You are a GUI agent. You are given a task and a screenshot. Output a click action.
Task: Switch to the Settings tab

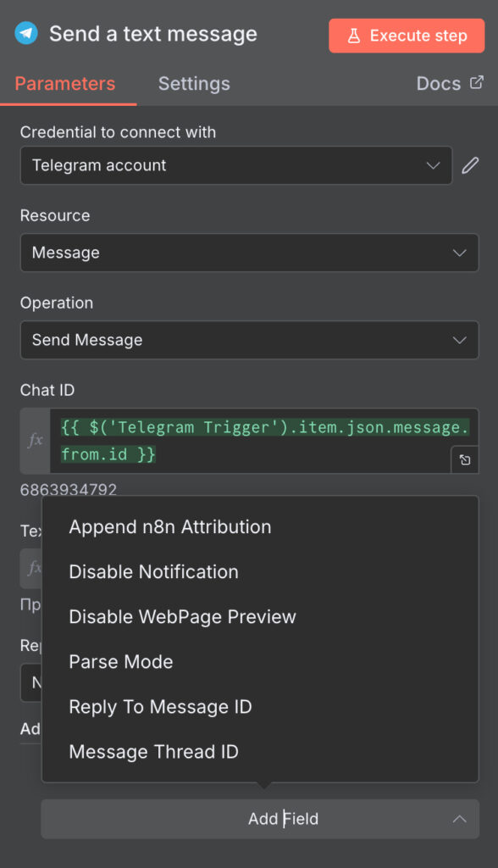point(194,84)
